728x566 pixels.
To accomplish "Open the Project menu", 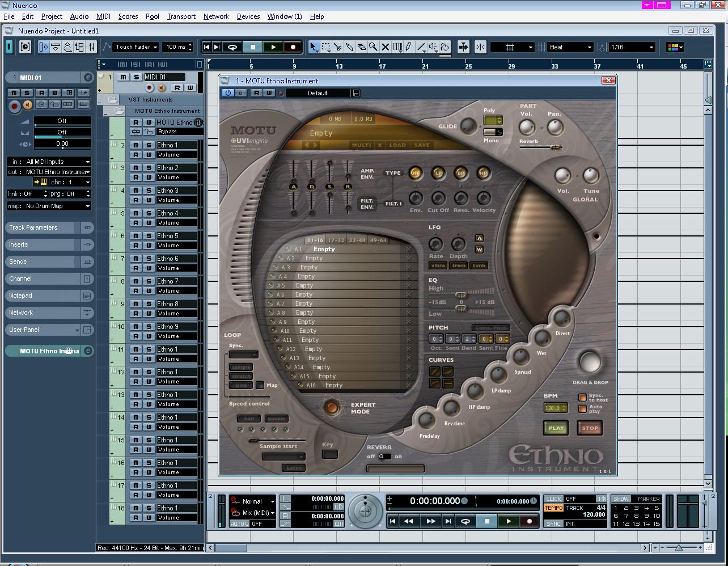I will pyautogui.click(x=52, y=16).
